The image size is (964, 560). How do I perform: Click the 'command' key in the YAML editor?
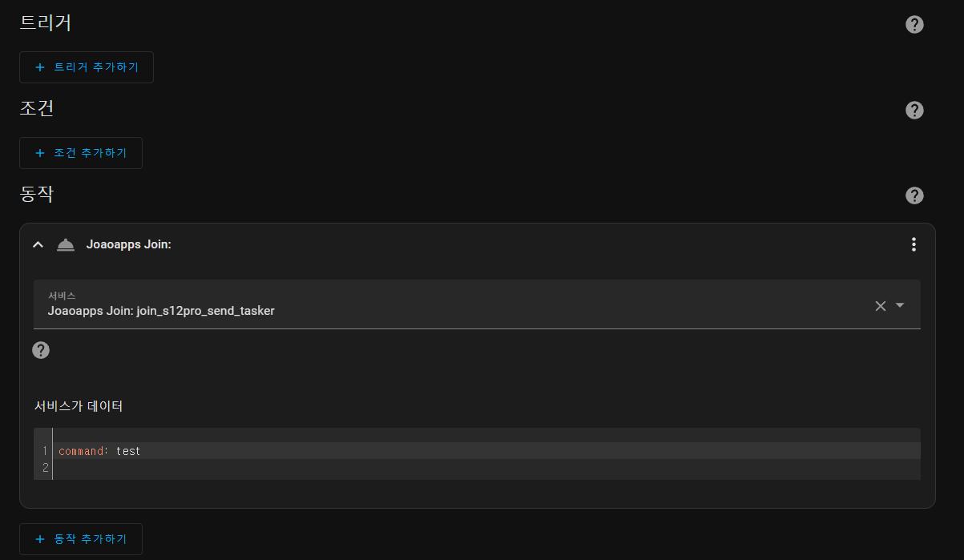click(81, 451)
